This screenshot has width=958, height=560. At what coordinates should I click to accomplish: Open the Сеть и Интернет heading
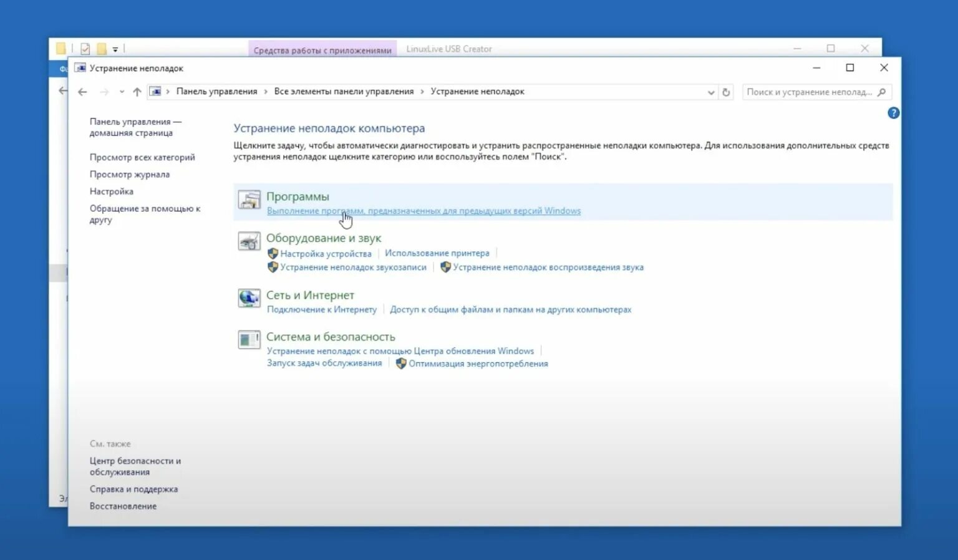pyautogui.click(x=310, y=296)
